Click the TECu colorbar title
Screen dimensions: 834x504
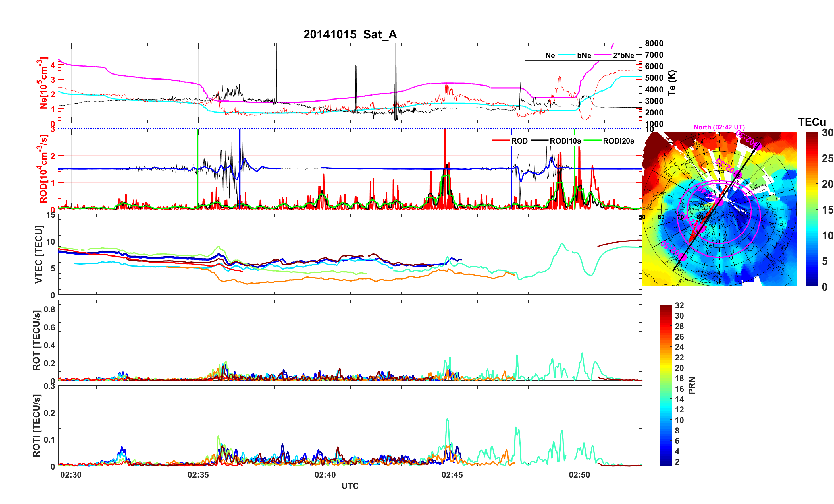tap(812, 122)
